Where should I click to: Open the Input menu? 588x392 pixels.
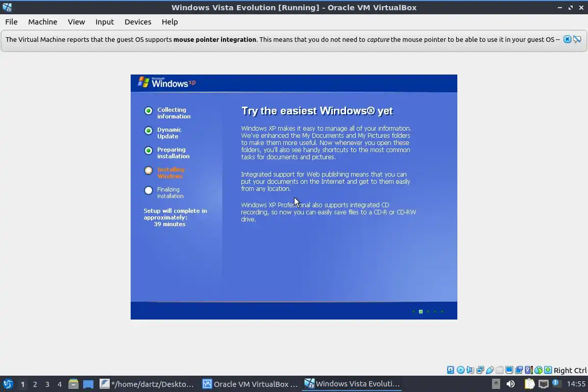104,22
